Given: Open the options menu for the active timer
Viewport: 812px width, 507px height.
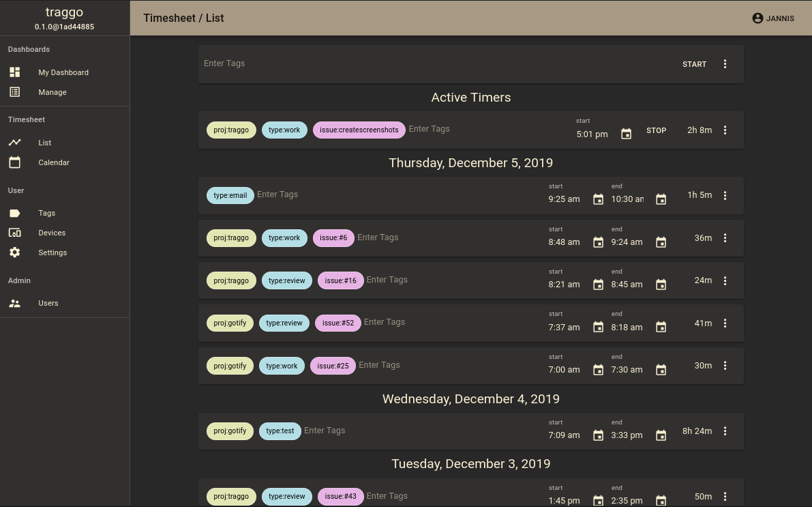Looking at the screenshot, I should click(x=725, y=130).
